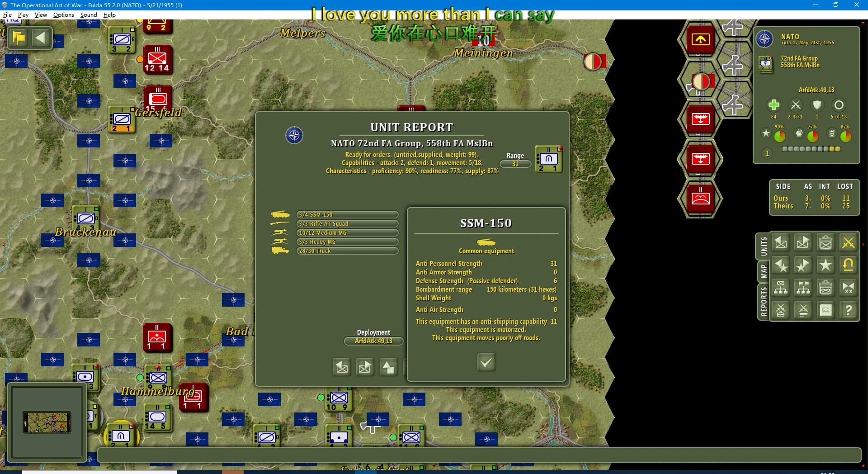This screenshot has width=868, height=474.
Task: Select the previous unit icon in control panel
Action: pyautogui.click(x=781, y=243)
